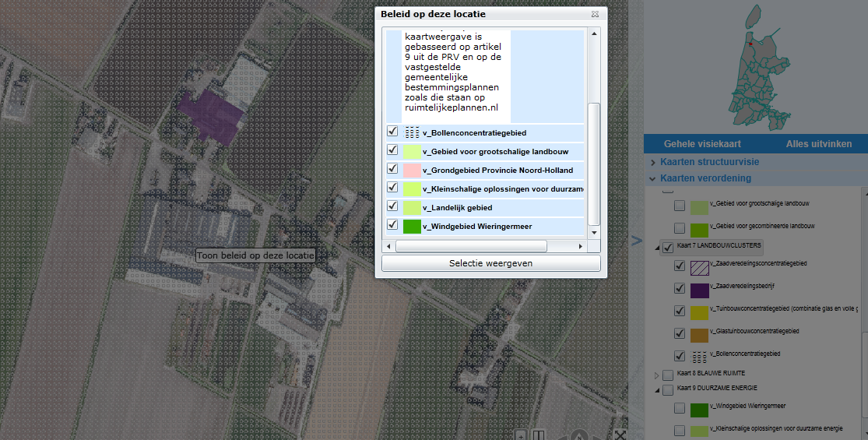Click the dotted Bollenconcentratiegebied legend icon in the dialog

[x=413, y=132]
